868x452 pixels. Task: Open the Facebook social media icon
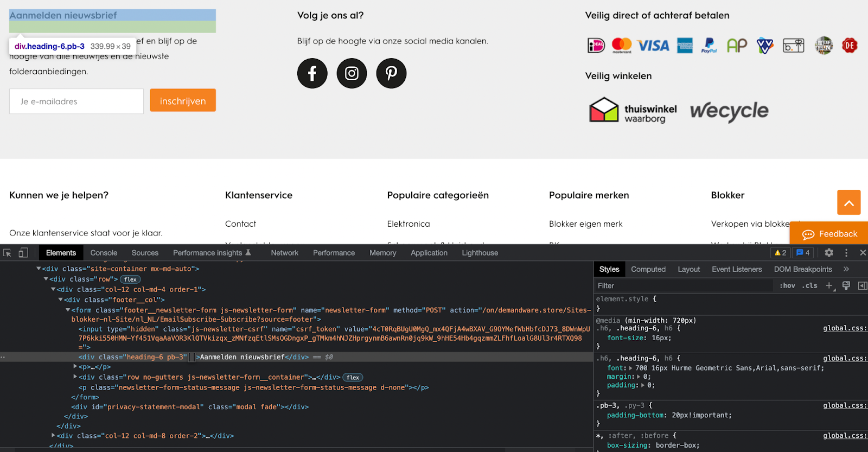[x=312, y=73]
